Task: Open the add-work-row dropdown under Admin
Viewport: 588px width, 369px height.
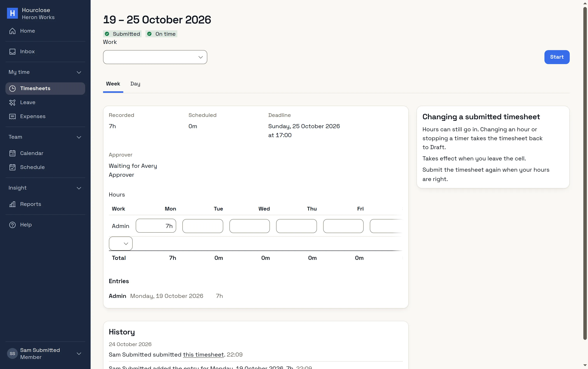Action: click(x=121, y=243)
